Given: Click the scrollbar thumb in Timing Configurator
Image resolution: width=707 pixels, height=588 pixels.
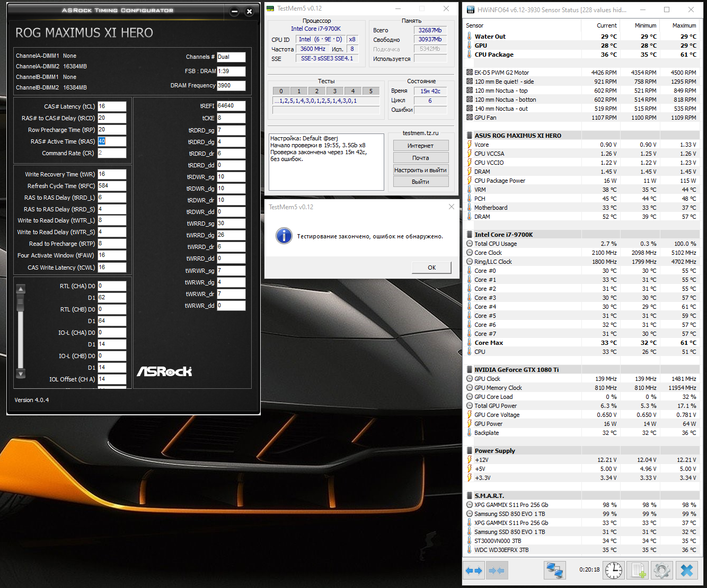Looking at the screenshot, I should click(x=21, y=302).
